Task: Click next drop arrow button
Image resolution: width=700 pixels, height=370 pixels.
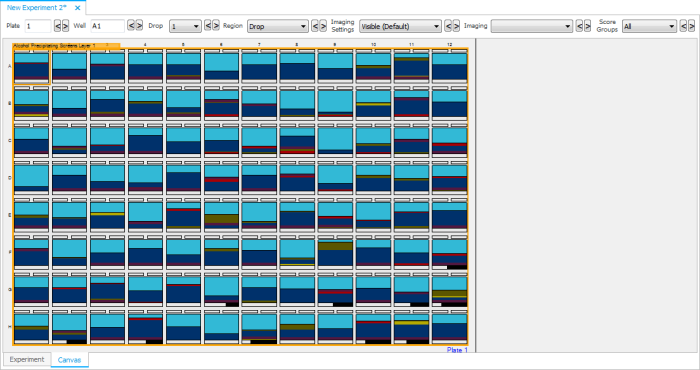Action: pos(216,25)
